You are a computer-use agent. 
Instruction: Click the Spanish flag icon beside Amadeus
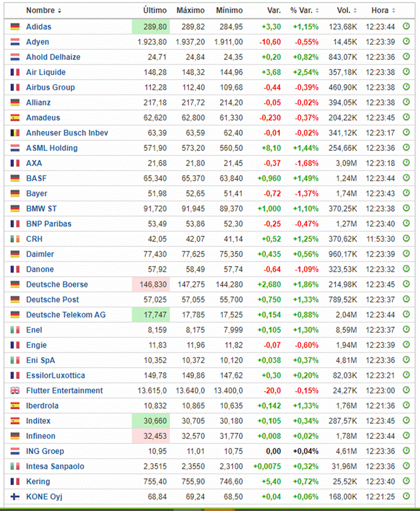coord(15,117)
